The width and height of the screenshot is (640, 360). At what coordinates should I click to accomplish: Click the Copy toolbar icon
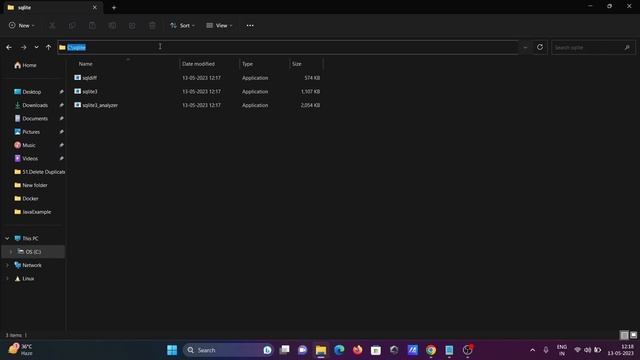coord(72,25)
